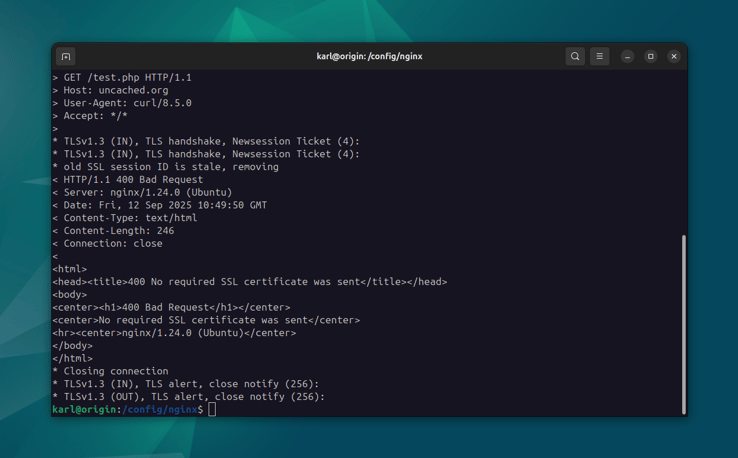Screen dimensions: 738x458
Task: Click the karl@origin window title
Action: tap(369, 57)
